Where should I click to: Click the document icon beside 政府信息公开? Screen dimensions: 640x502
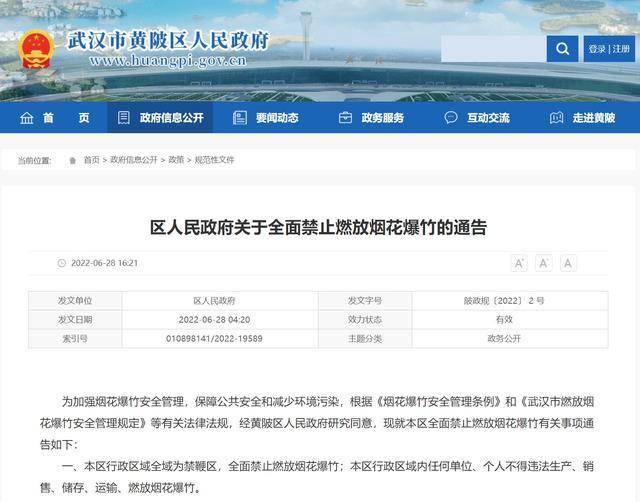point(124,118)
